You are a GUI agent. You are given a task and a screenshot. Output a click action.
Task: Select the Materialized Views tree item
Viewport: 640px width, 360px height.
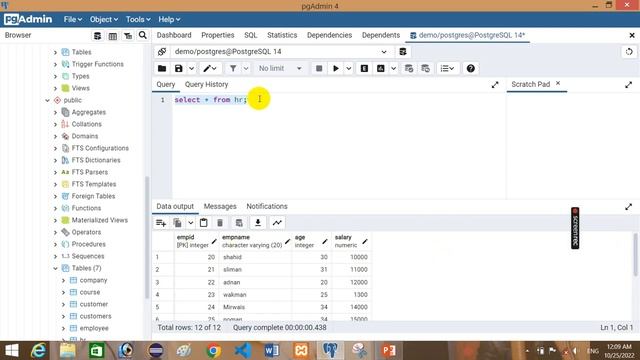(100, 220)
